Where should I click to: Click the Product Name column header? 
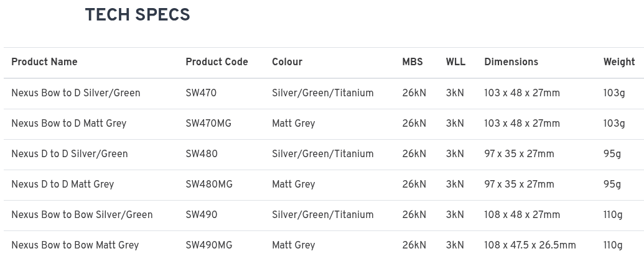[x=44, y=62]
